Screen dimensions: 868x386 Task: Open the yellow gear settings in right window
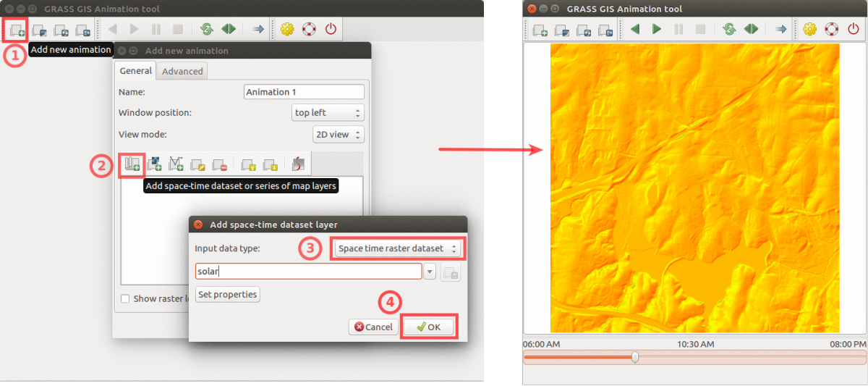click(809, 30)
